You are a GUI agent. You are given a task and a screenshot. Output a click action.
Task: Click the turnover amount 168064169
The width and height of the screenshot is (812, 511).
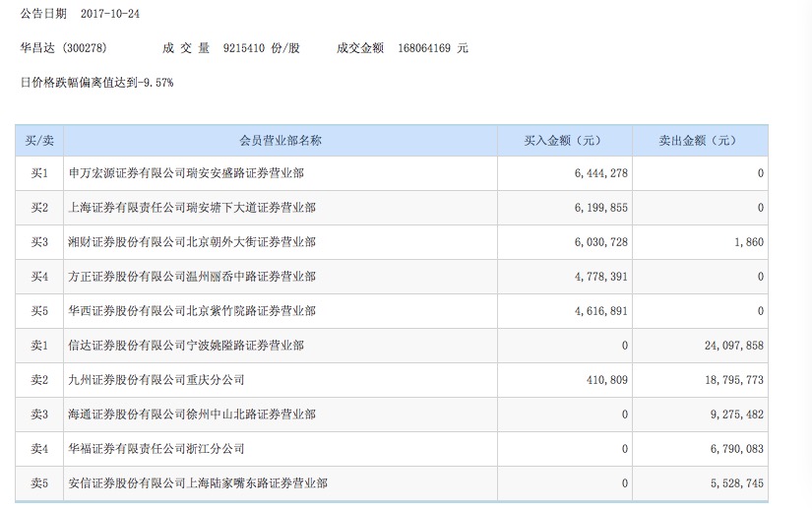(x=423, y=48)
